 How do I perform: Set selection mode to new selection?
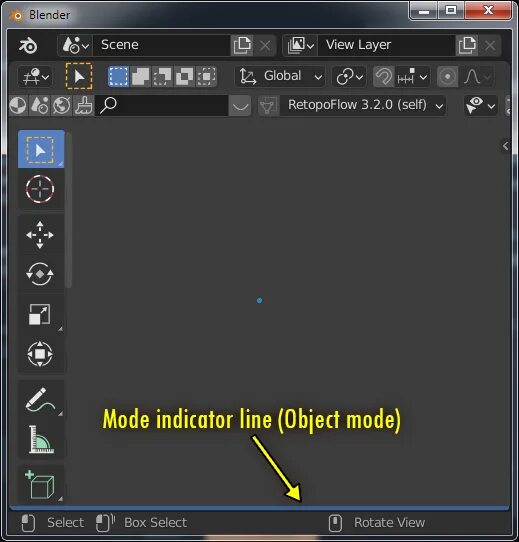click(118, 76)
